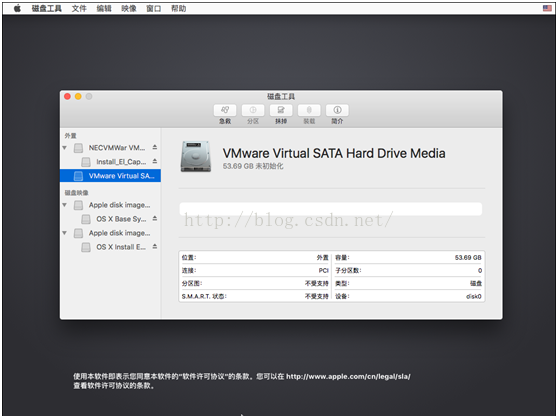Eject the Install_El_Cap... volume

pyautogui.click(x=155, y=161)
